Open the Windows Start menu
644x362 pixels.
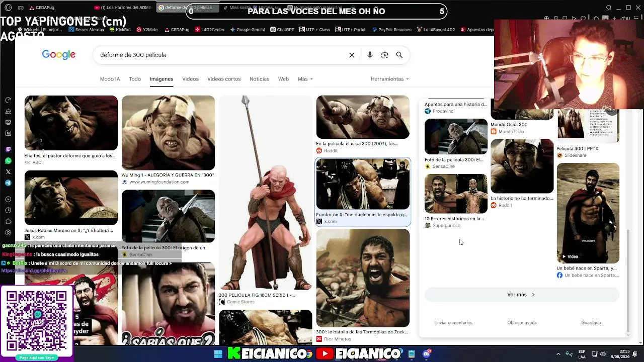[218, 354]
